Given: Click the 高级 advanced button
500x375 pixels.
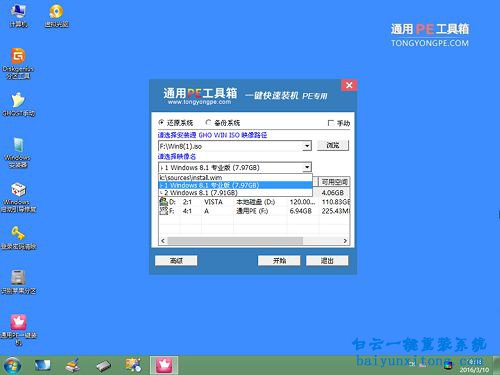Looking at the screenshot, I should (176, 260).
